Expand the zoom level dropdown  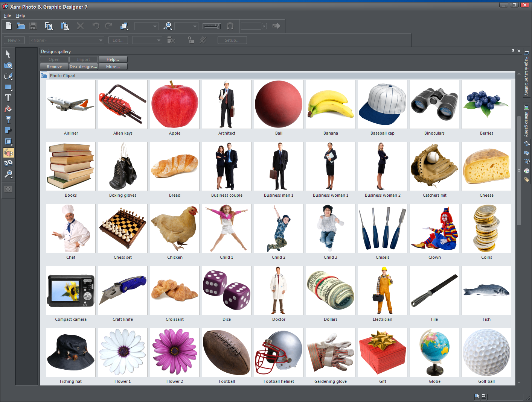(195, 26)
